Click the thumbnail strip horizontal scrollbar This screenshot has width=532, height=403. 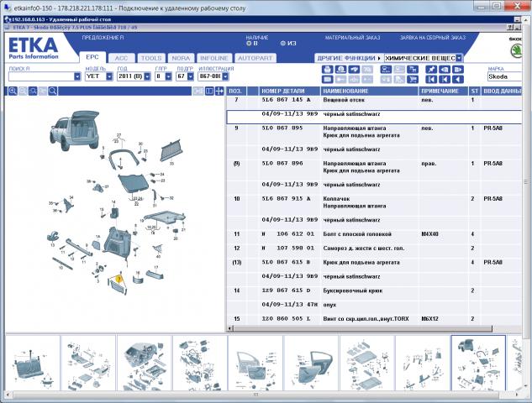[255, 395]
